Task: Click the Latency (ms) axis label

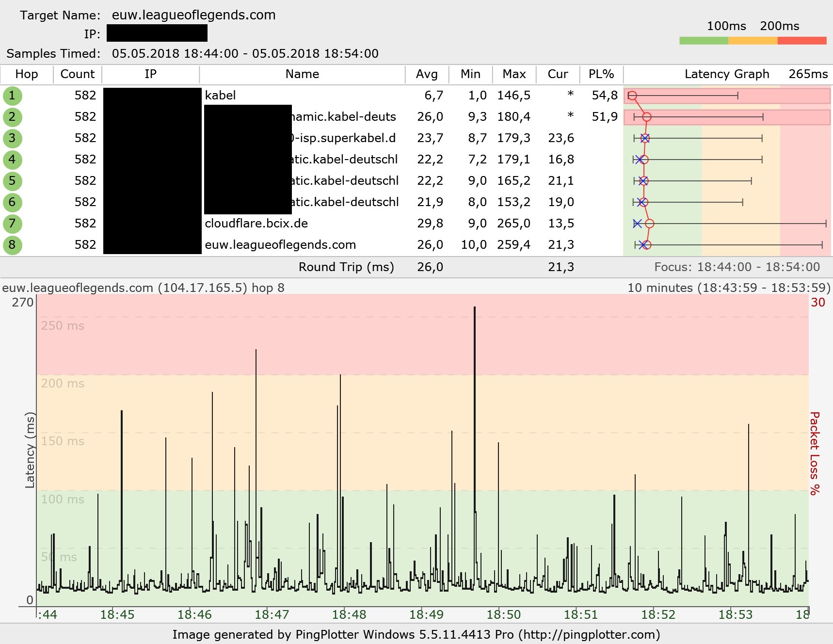Action: coord(30,450)
